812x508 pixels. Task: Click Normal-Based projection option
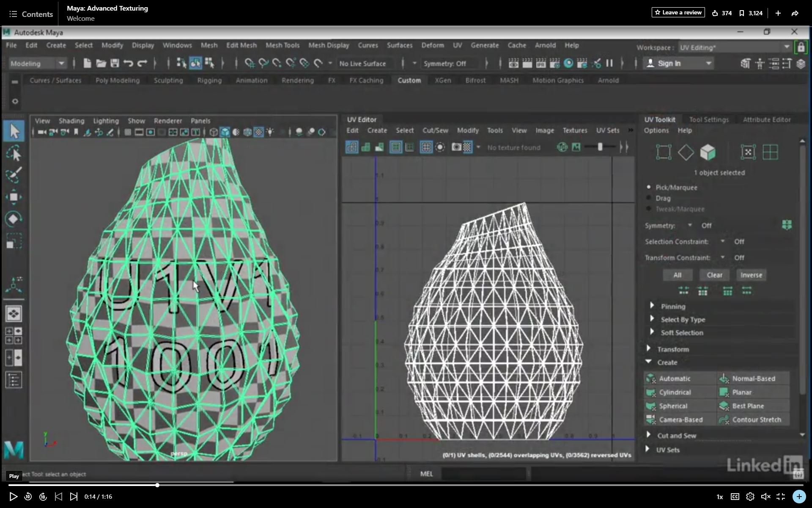753,378
